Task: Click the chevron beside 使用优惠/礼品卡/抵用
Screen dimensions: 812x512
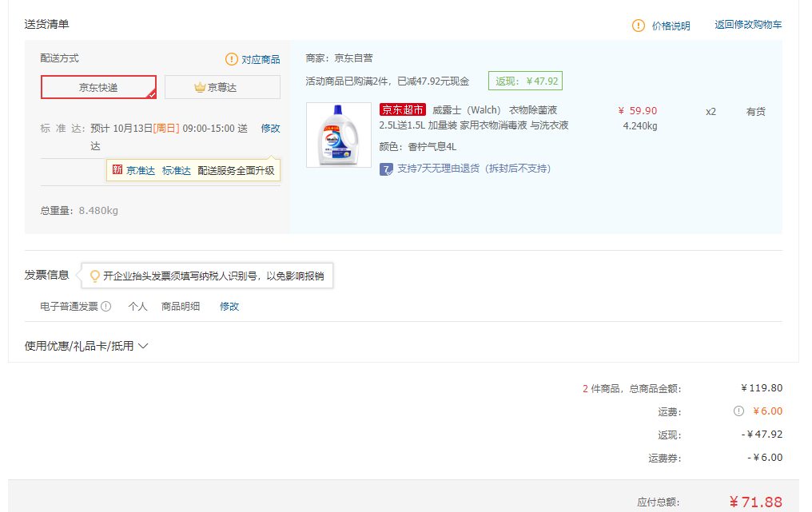Action: click(143, 346)
